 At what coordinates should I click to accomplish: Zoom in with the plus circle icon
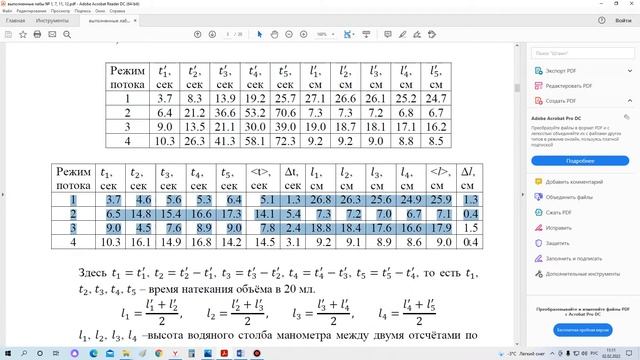point(304,35)
